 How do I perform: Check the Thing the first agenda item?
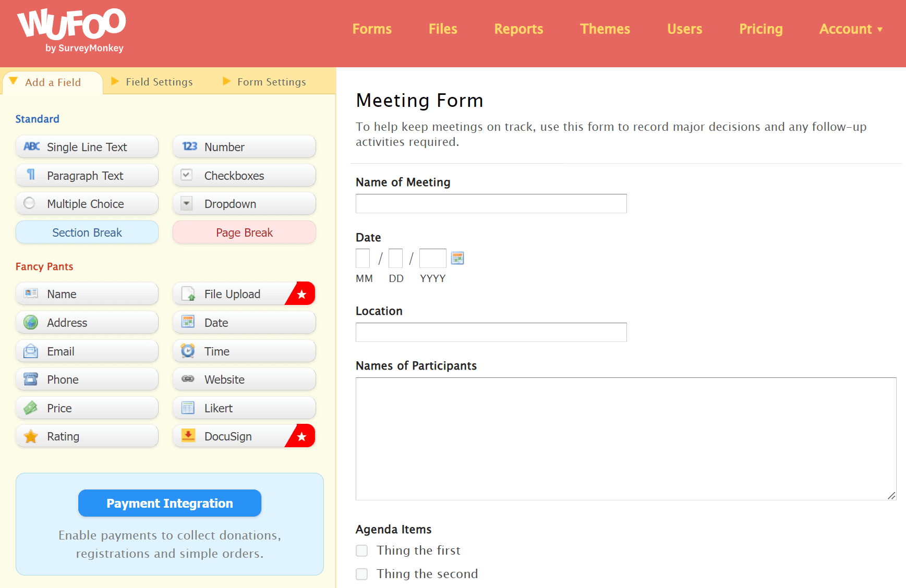(x=361, y=550)
